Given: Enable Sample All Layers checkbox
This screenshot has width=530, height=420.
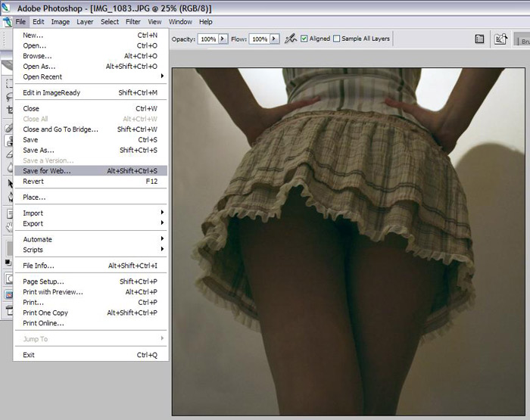Looking at the screenshot, I should tap(337, 39).
